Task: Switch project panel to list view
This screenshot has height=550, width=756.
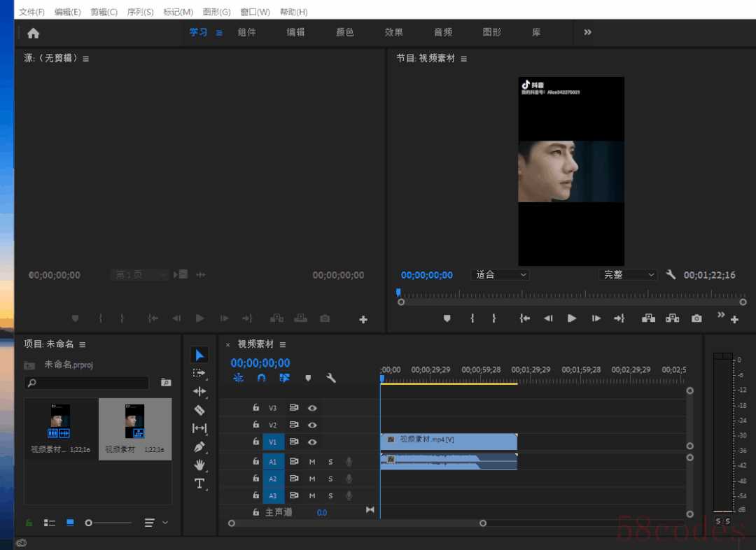Action: point(49,523)
